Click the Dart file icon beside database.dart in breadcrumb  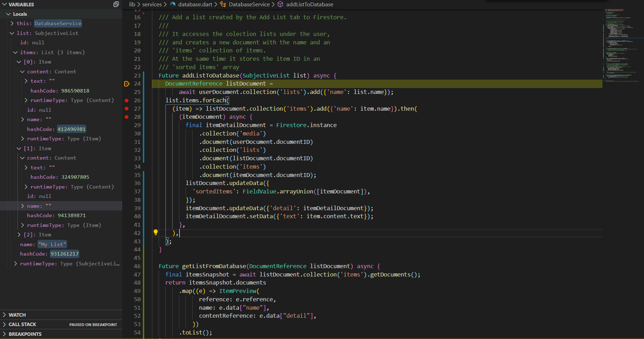[173, 4]
